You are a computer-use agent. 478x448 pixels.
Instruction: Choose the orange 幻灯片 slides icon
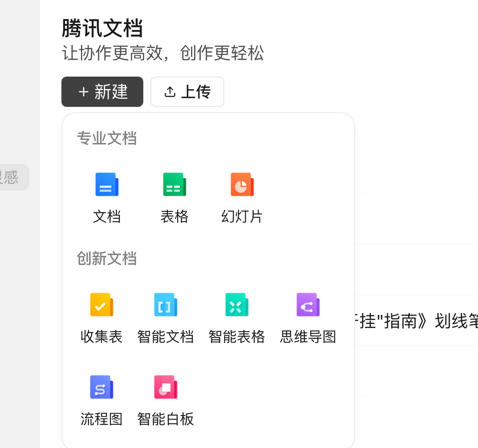tap(242, 184)
